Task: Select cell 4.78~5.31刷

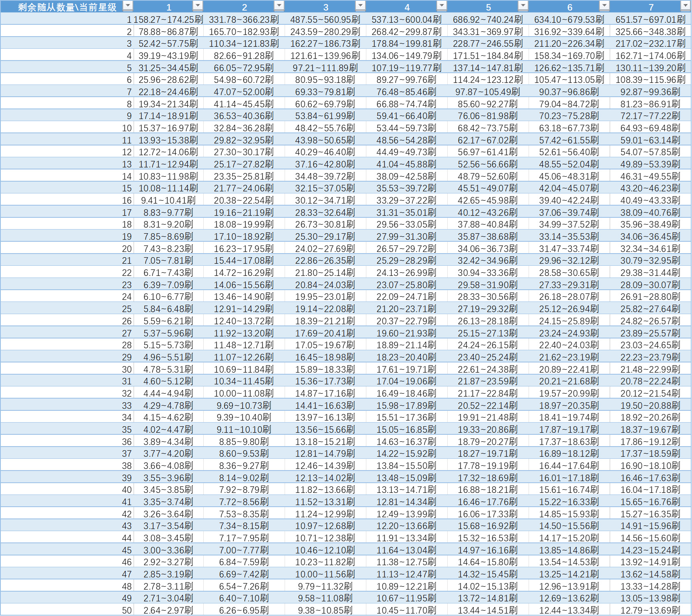Action: (x=168, y=369)
